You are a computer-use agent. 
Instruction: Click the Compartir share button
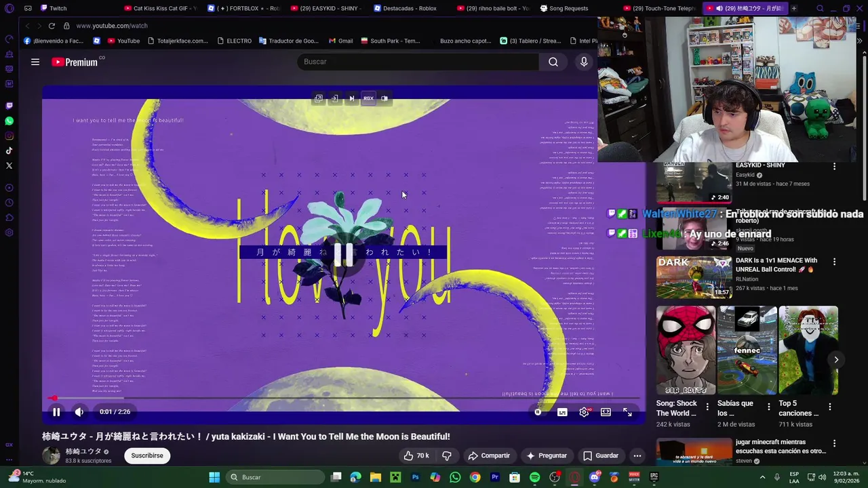coord(489,455)
